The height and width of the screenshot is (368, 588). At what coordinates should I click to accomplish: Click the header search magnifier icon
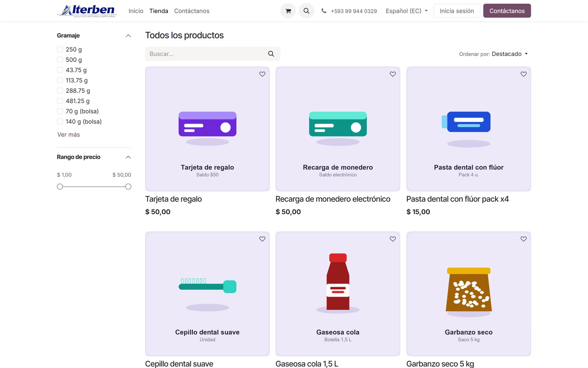coord(306,11)
